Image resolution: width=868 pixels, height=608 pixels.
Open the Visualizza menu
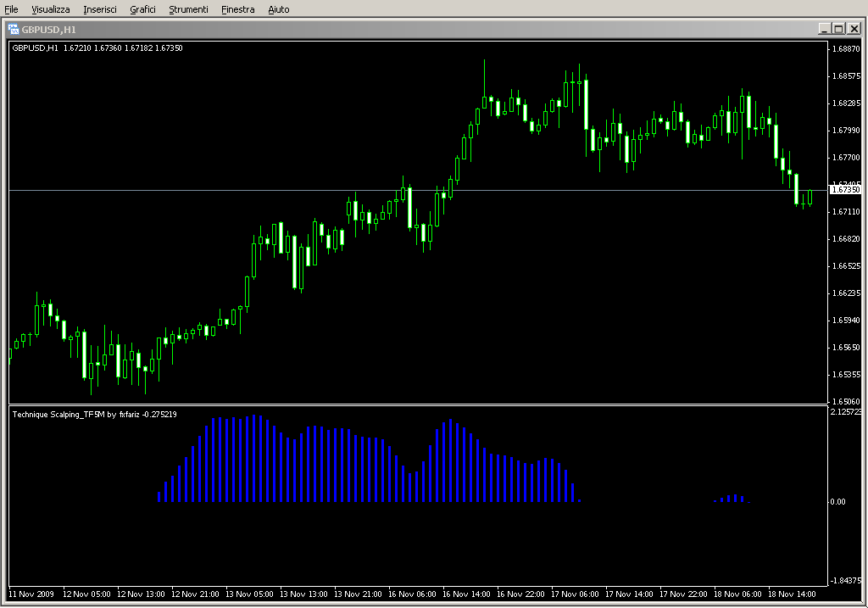tap(50, 9)
